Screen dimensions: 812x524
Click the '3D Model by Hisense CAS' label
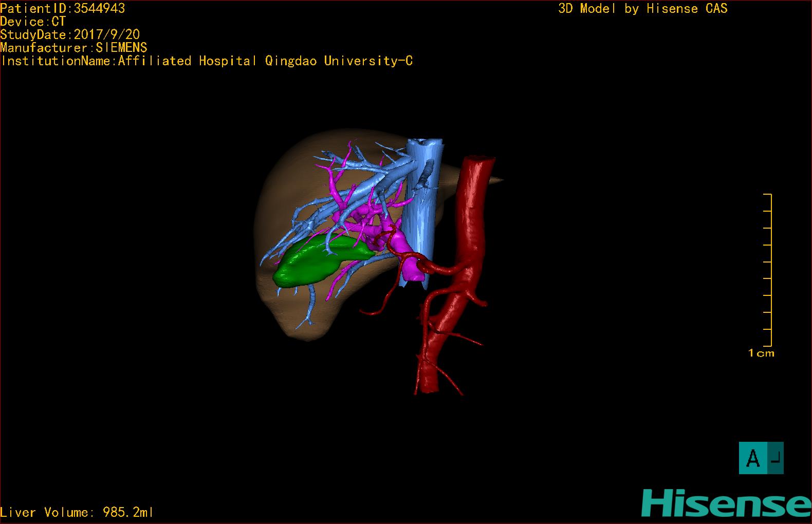coord(643,8)
